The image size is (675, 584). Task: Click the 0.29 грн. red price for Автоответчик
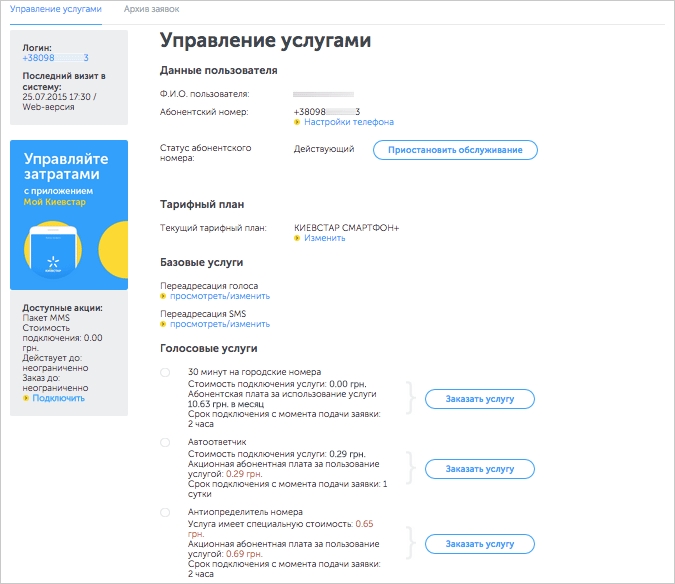pyautogui.click(x=244, y=474)
